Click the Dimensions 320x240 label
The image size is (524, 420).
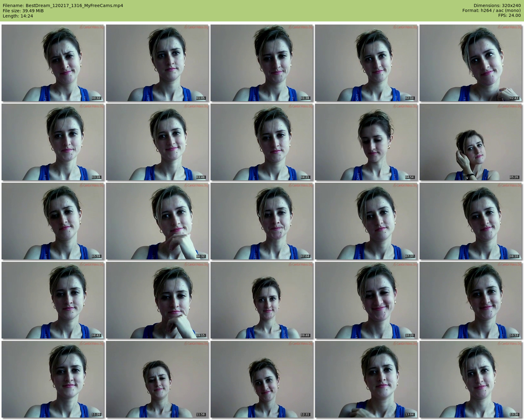tap(497, 6)
